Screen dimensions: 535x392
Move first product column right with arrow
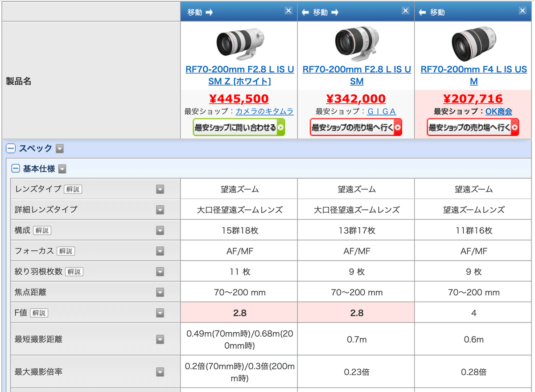(209, 12)
